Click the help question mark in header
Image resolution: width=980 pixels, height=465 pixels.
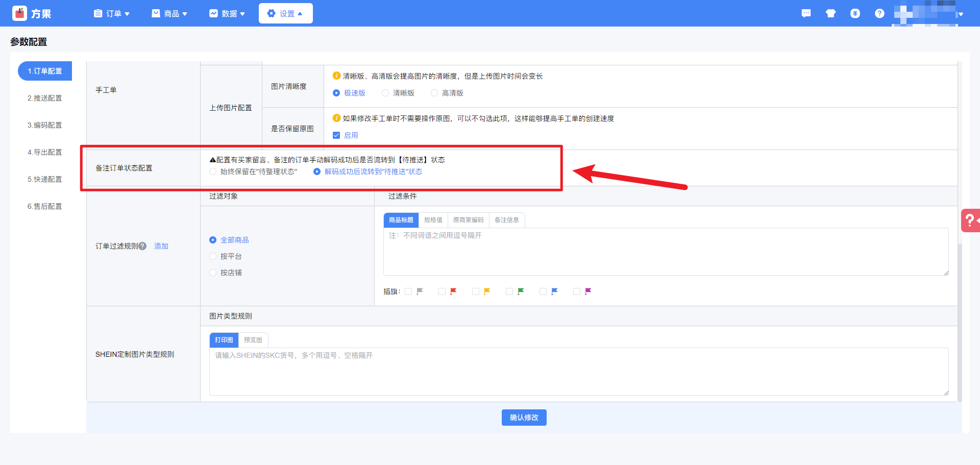pyautogui.click(x=879, y=13)
